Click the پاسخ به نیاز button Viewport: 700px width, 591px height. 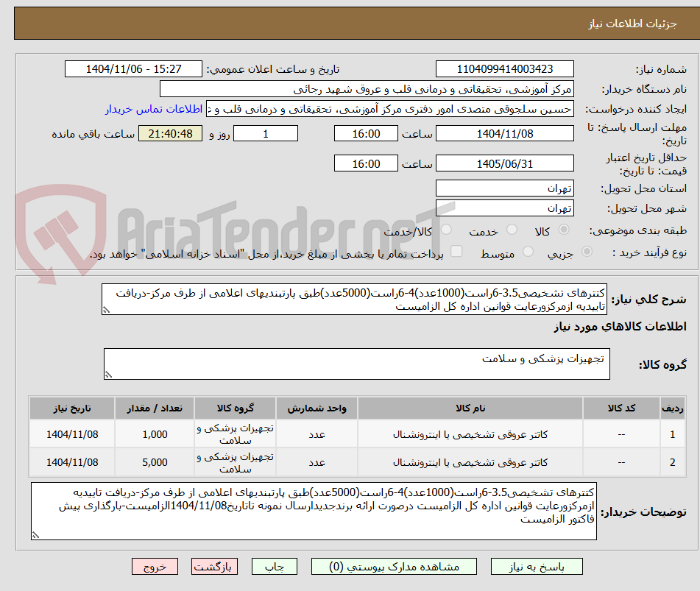pos(537,567)
